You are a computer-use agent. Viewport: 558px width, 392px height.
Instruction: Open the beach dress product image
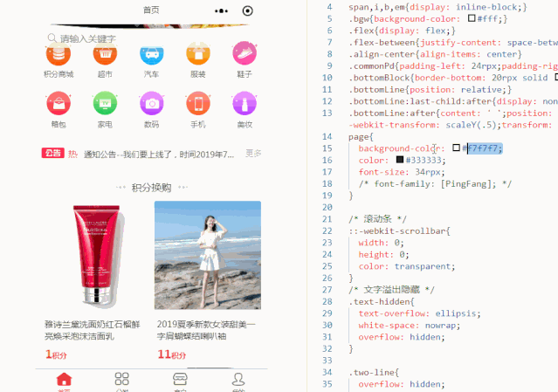coord(208,255)
